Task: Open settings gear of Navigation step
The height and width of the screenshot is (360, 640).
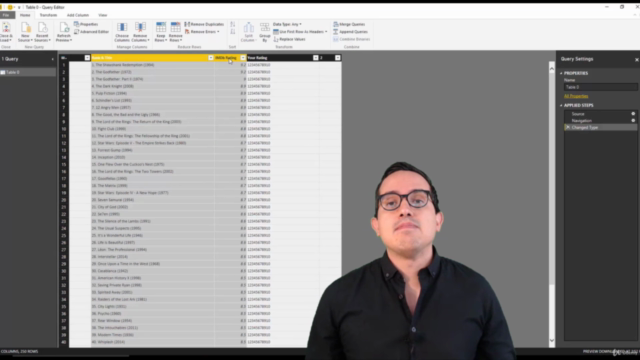Action: (633, 121)
